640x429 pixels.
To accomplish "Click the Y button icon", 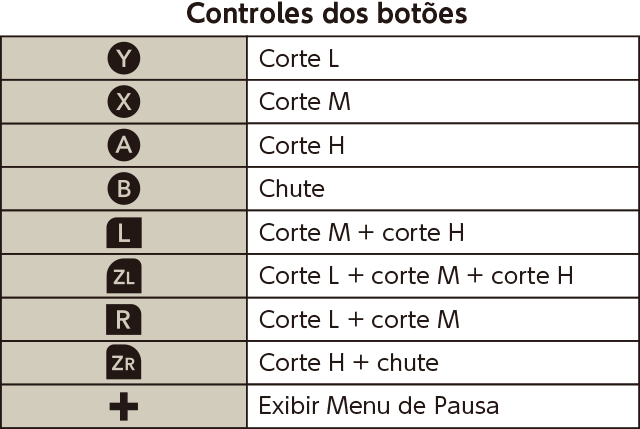I will 124,58.
